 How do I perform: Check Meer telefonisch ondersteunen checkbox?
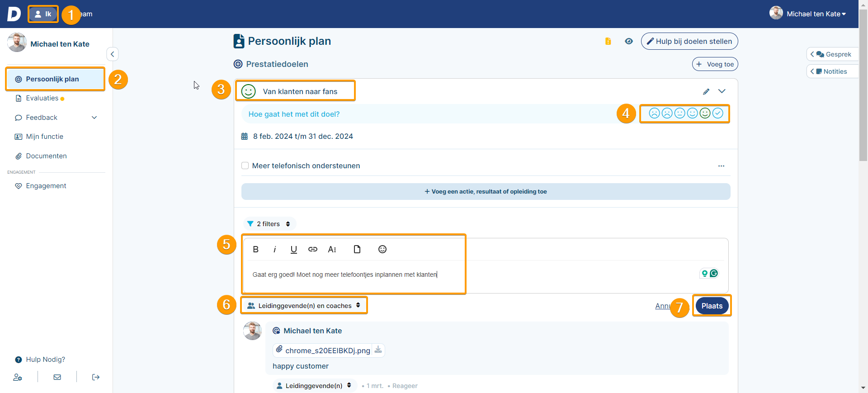tap(245, 166)
